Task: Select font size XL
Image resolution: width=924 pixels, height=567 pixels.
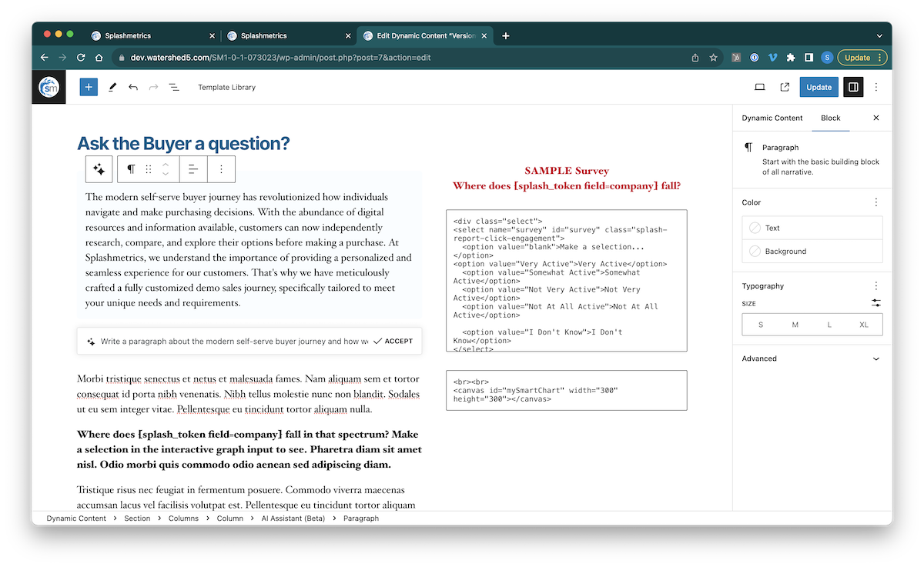Action: tap(864, 325)
